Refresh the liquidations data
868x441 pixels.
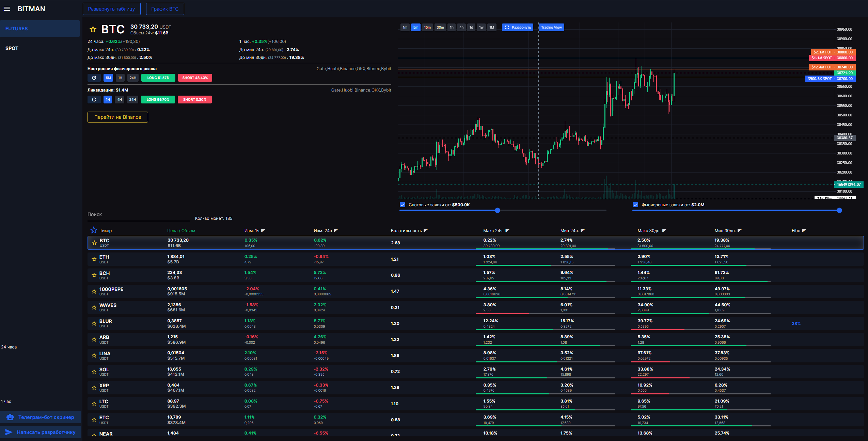click(94, 100)
